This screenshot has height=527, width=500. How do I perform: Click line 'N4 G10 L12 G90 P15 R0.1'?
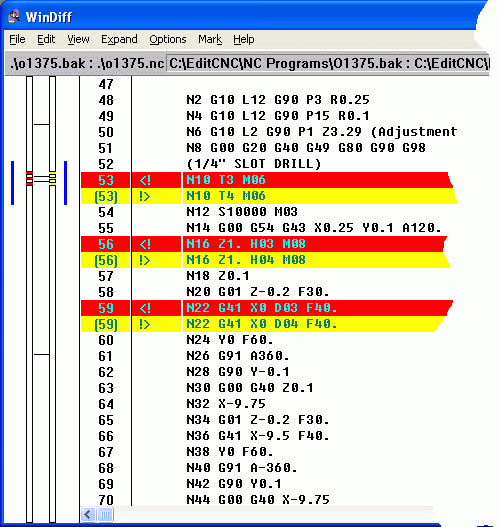278,116
